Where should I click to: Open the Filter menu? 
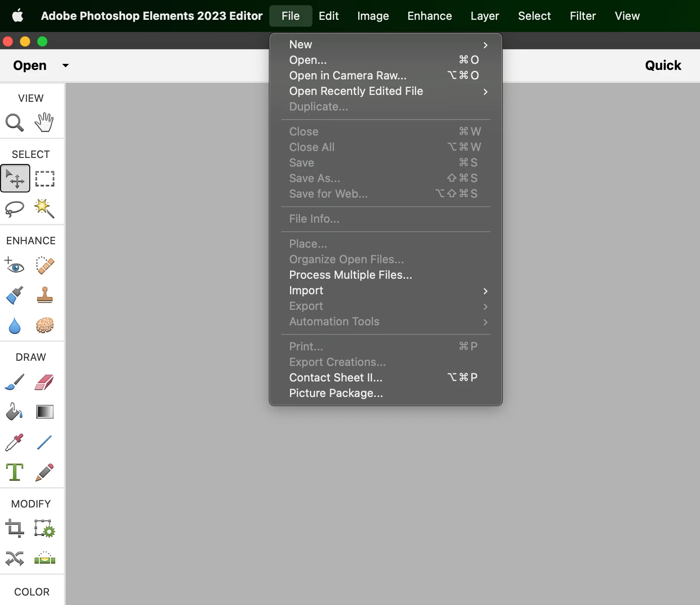point(583,16)
